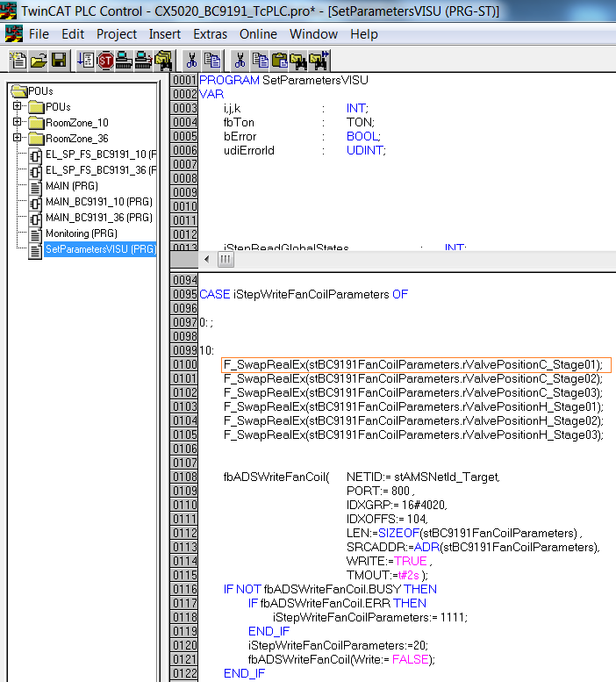
Task: Click the Find Next binoculars-with-arrow icon
Action: pos(319,61)
